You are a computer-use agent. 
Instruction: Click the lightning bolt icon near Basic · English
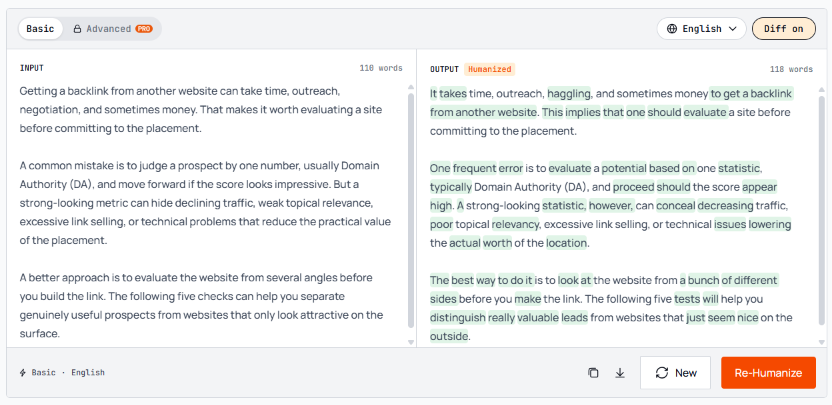point(23,373)
